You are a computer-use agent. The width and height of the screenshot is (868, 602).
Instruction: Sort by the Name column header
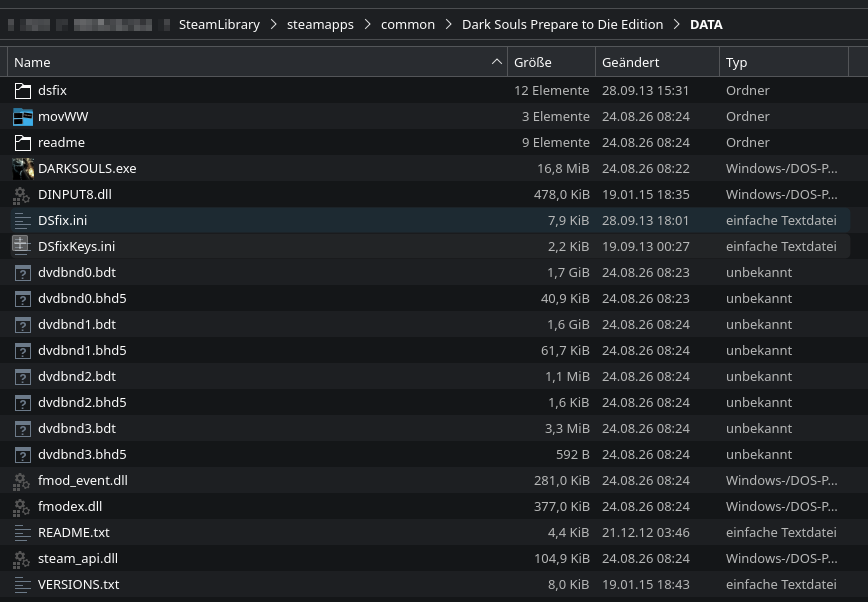tap(257, 62)
